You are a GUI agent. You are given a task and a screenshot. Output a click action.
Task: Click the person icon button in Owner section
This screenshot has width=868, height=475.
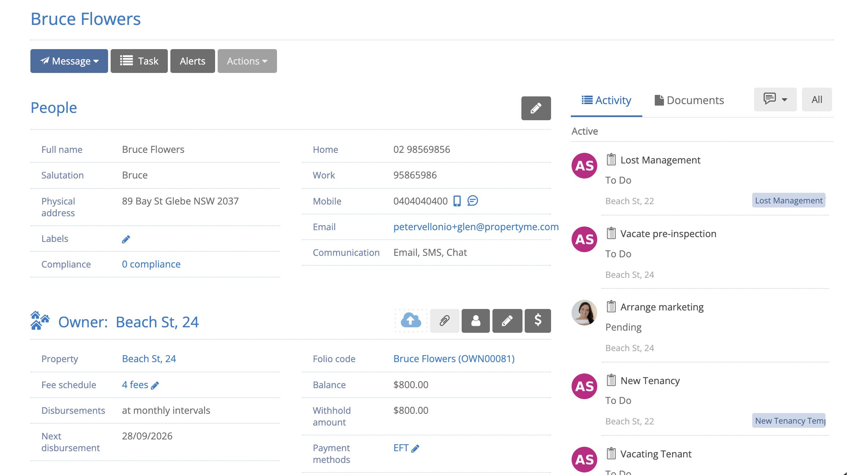click(476, 321)
